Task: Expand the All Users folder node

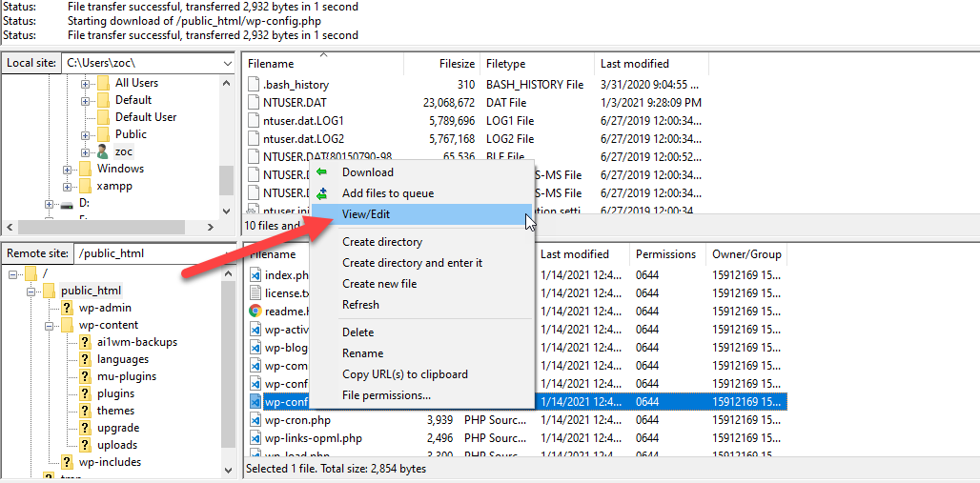Action: tap(85, 83)
